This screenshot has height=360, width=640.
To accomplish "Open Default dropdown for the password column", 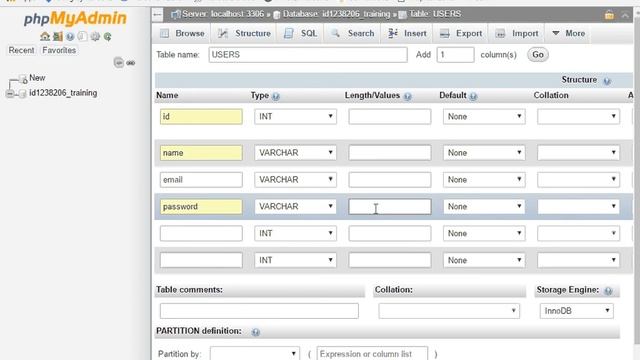I will pos(484,207).
